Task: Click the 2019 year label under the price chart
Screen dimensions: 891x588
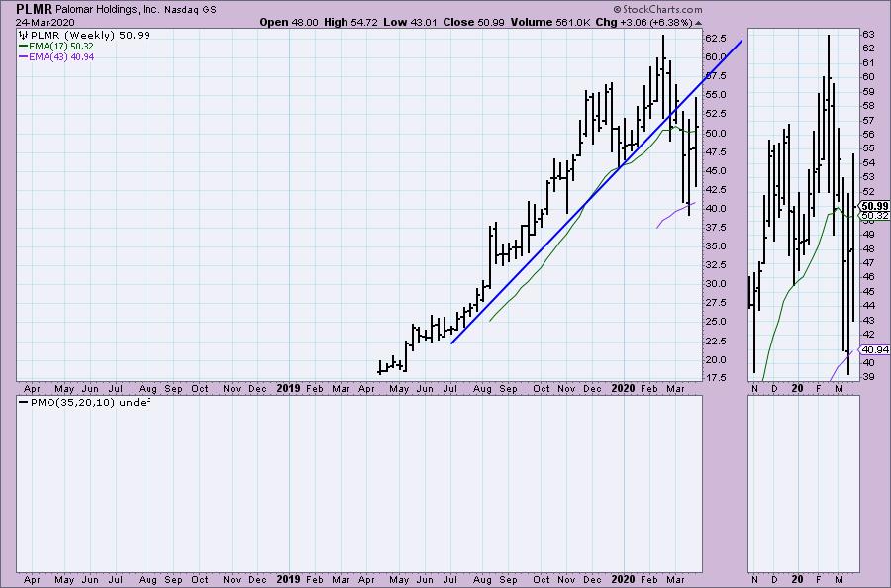Action: 288,389
